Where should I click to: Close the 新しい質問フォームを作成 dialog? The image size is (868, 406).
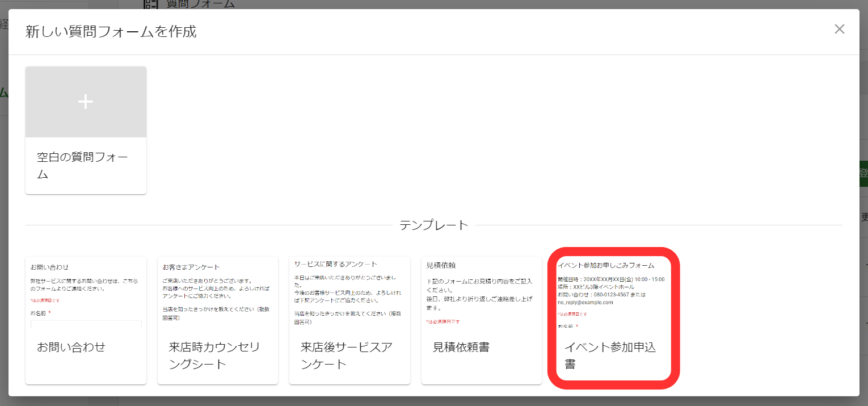tap(839, 28)
